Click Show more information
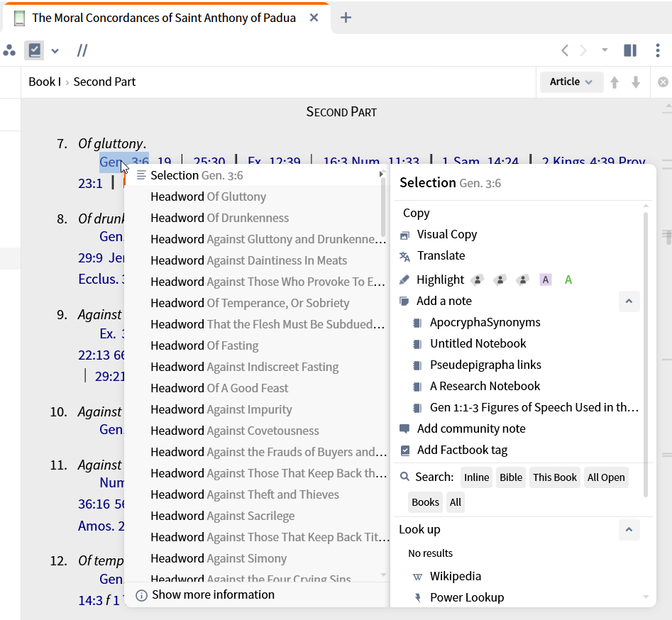The image size is (672, 620). pos(213,594)
